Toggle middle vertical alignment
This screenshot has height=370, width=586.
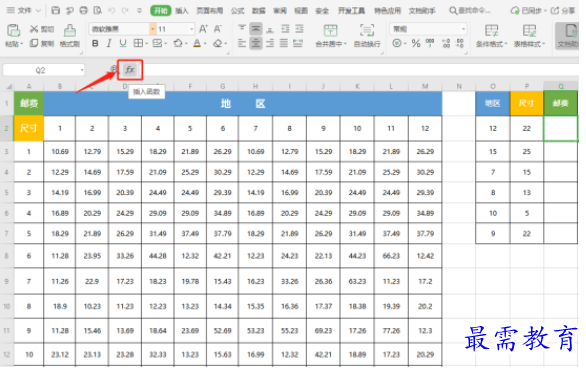[x=256, y=29]
